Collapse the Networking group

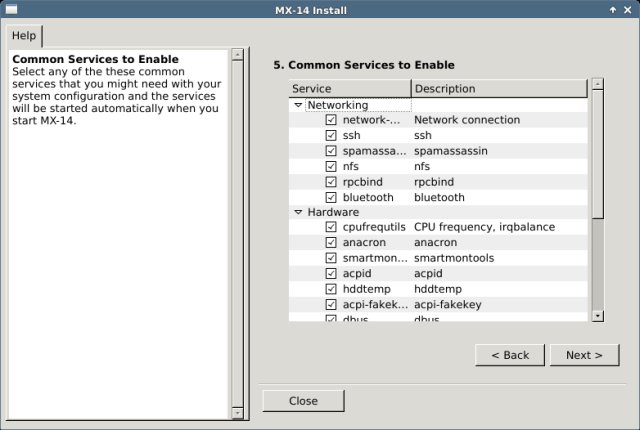pos(298,105)
